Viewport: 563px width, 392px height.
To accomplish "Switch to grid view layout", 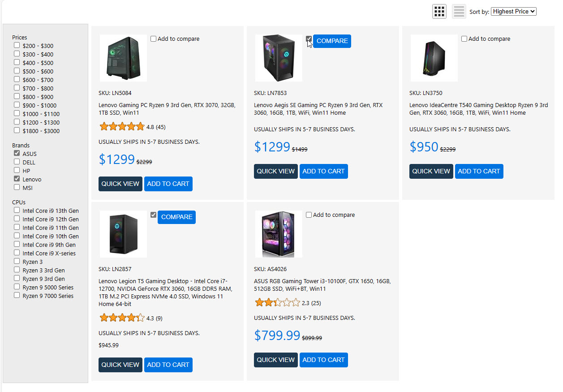I will pyautogui.click(x=439, y=11).
